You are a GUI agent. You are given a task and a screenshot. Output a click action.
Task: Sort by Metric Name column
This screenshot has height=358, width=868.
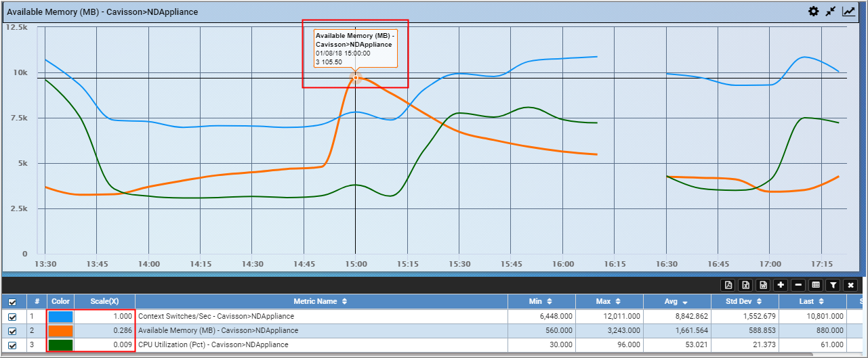pos(321,301)
